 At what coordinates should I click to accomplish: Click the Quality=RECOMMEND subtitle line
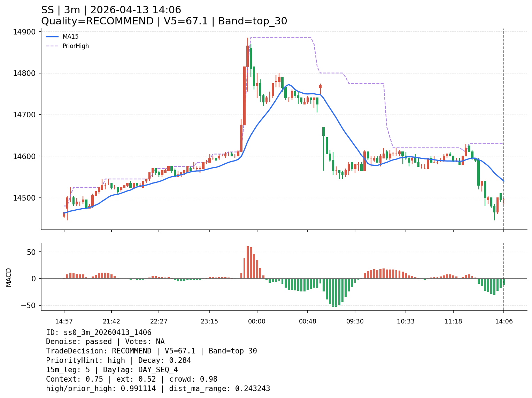click(x=164, y=21)
